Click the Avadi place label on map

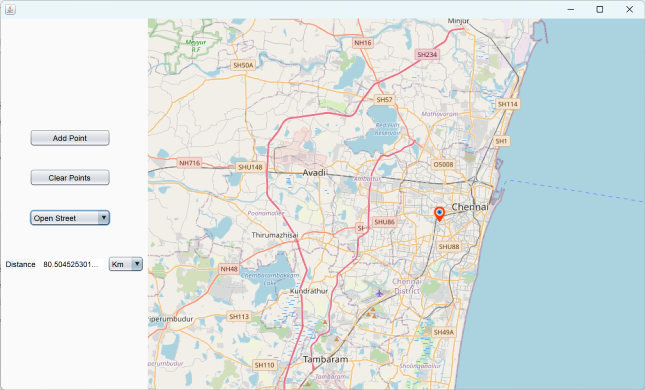[314, 173]
